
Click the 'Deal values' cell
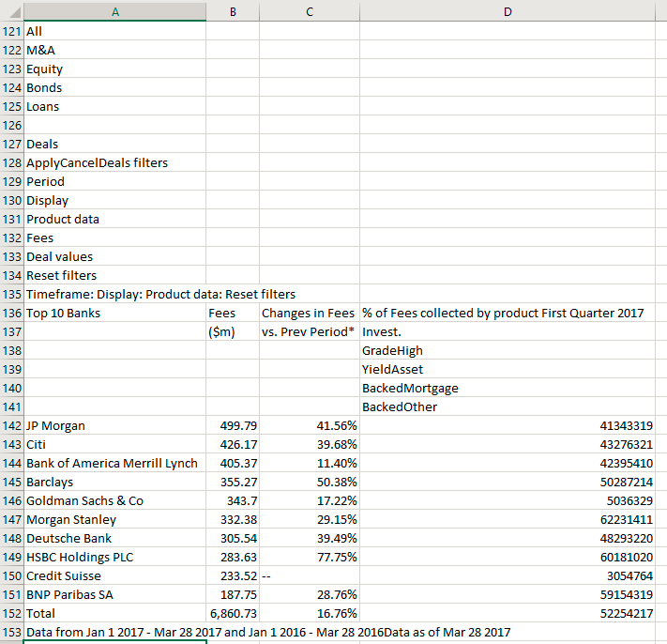114,256
